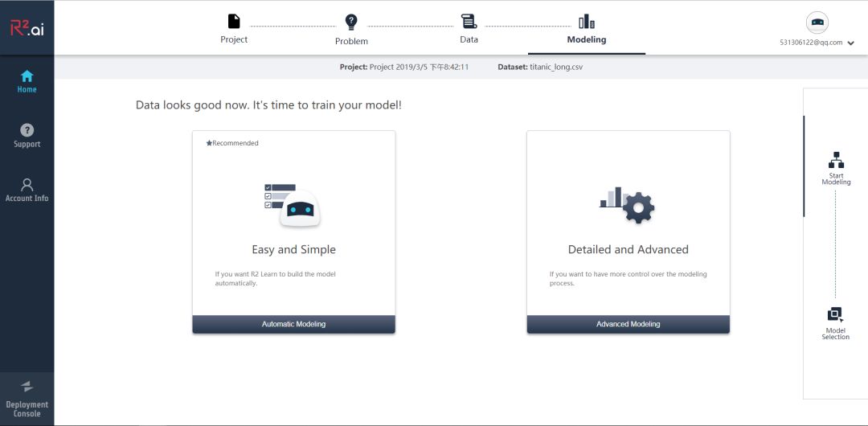The image size is (868, 426).
Task: Open the Deployment Console plane icon
Action: pos(27,386)
